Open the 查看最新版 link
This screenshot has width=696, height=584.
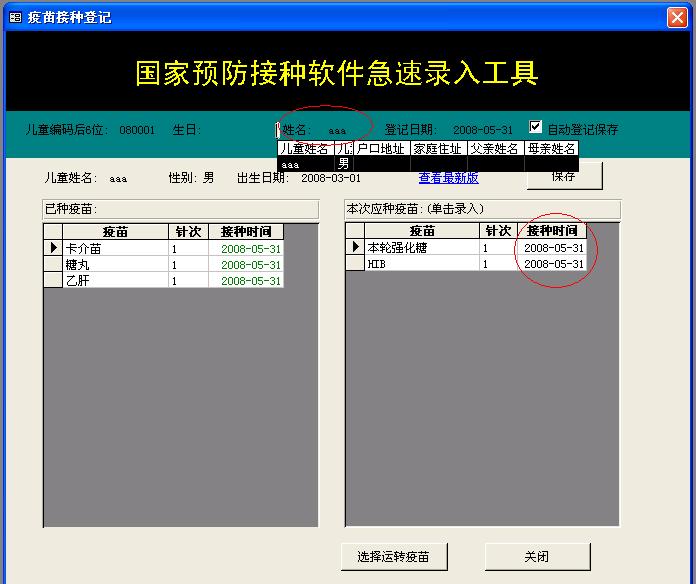448,178
